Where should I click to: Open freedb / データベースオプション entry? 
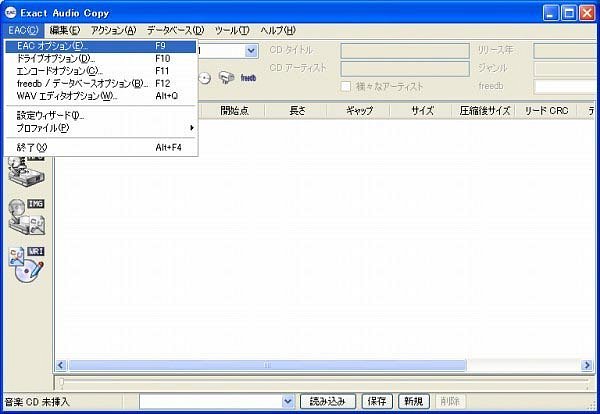101,83
